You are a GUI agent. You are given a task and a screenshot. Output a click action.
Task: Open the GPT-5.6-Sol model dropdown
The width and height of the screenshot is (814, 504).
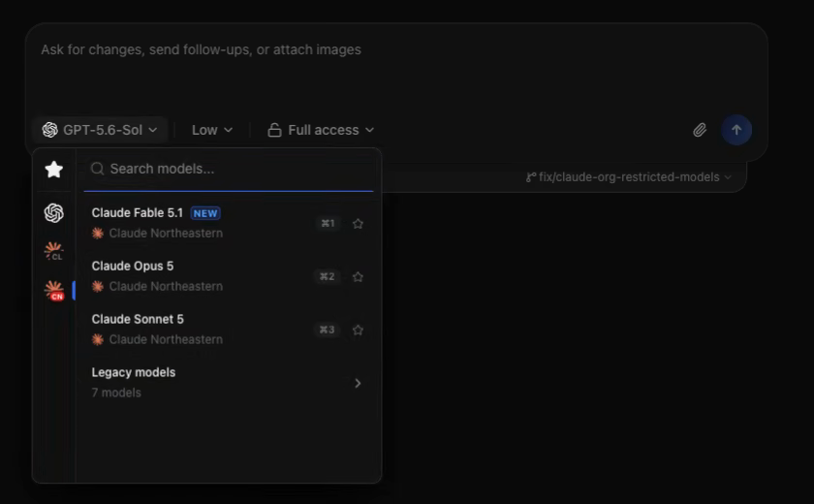click(x=100, y=130)
